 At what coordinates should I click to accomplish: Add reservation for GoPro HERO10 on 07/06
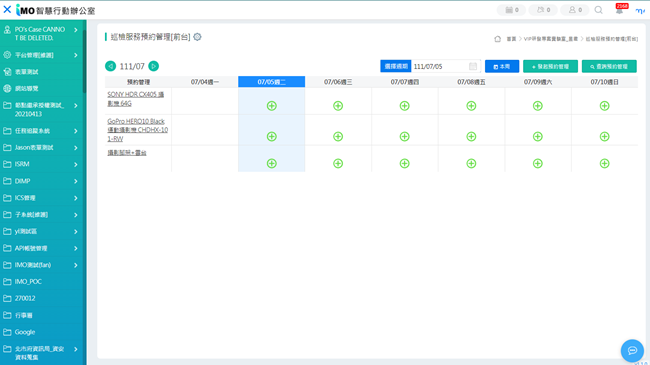(338, 136)
